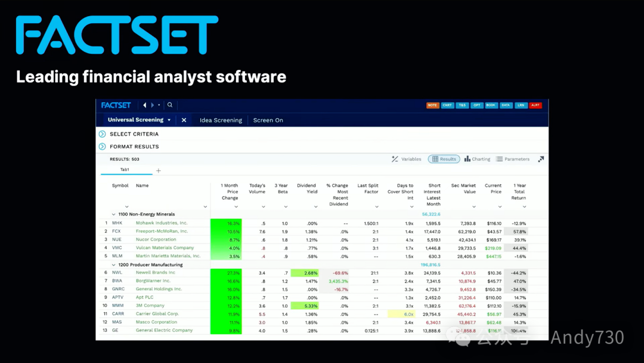Open the Today's Volume column chevron
Viewport: 644px width, 363px height.
point(264,207)
